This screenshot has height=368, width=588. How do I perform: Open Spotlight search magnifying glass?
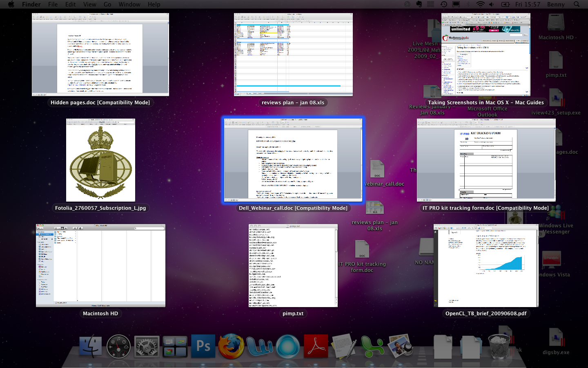[x=577, y=4]
